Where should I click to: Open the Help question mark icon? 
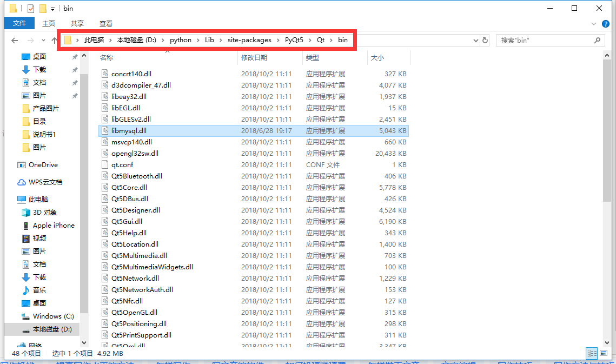[x=606, y=24]
